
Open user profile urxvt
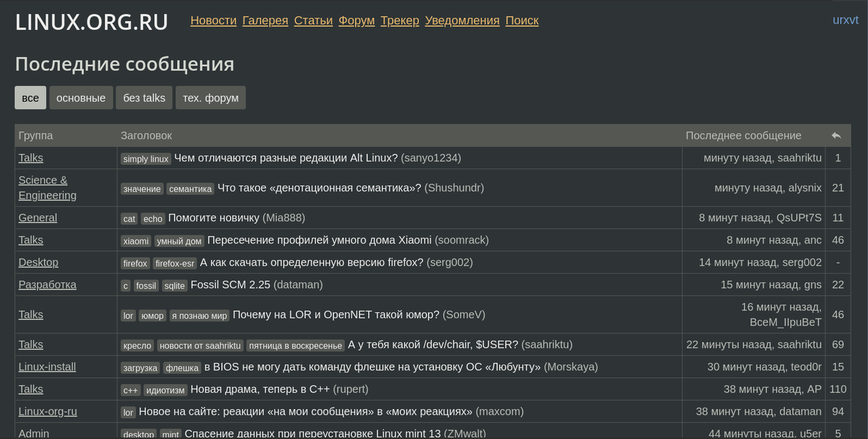(846, 20)
